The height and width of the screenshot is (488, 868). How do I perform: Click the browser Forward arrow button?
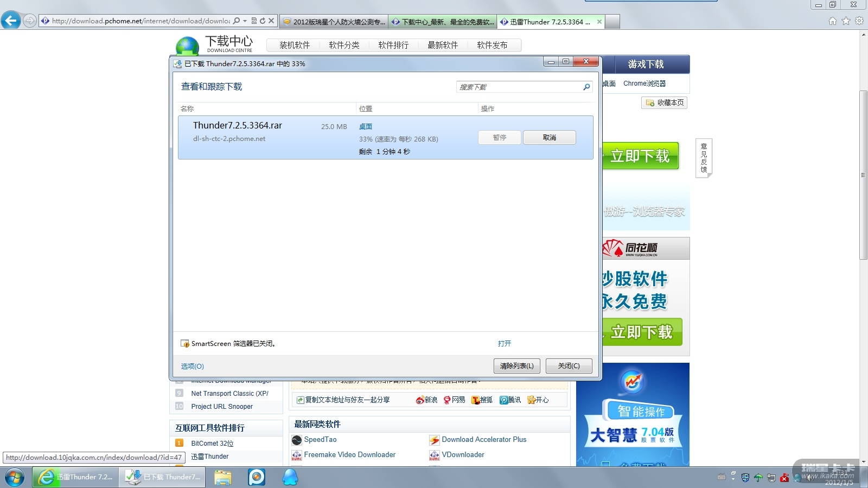(x=29, y=21)
